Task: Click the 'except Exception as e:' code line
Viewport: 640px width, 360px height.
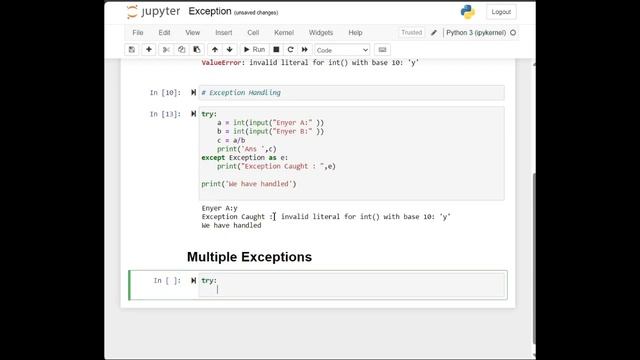Action: click(244, 158)
